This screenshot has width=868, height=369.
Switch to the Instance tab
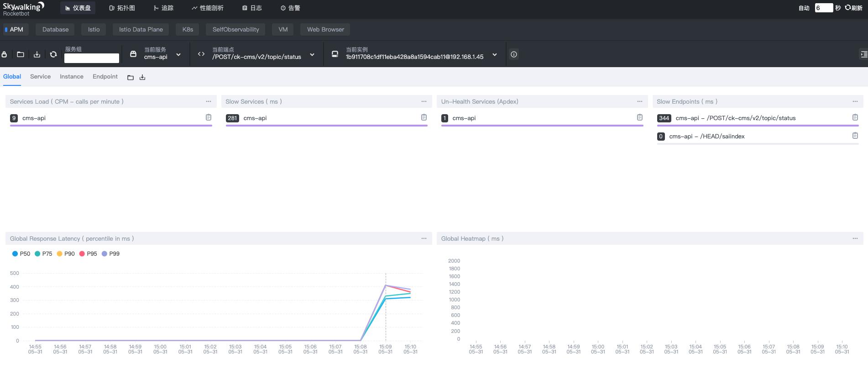[x=72, y=77]
